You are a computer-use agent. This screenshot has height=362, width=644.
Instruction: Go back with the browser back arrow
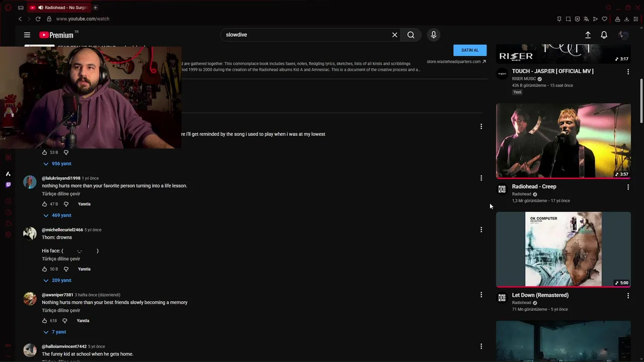coord(20,19)
